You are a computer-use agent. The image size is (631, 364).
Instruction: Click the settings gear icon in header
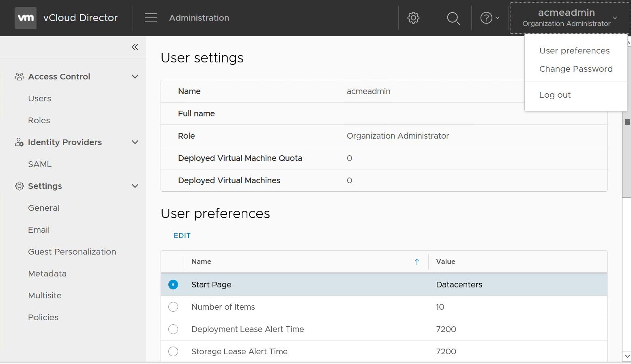tap(413, 18)
